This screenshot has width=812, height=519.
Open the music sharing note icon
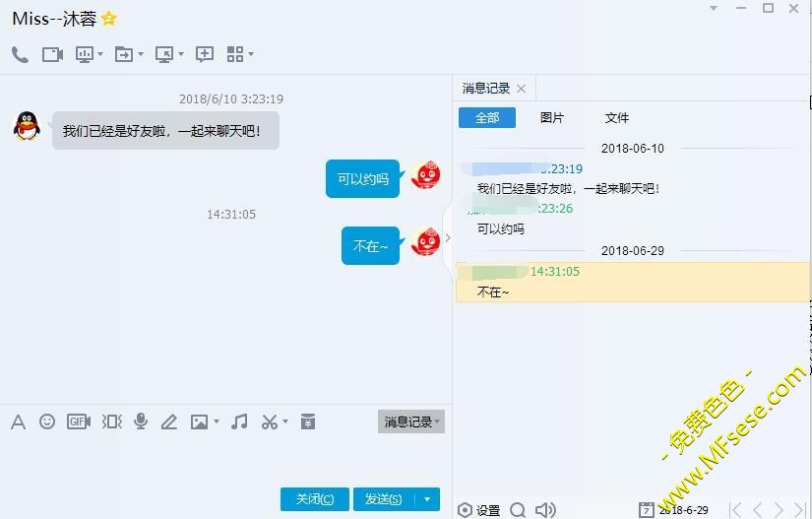pyautogui.click(x=239, y=422)
